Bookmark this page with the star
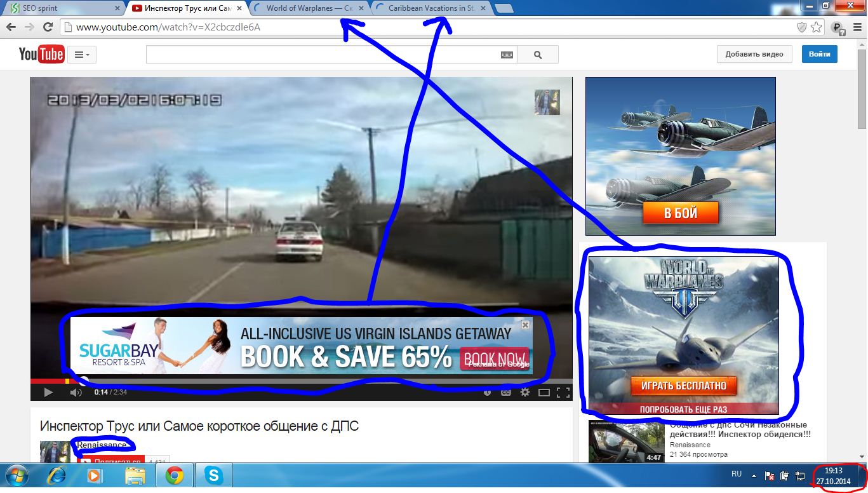The height and width of the screenshot is (493, 868). click(x=817, y=27)
